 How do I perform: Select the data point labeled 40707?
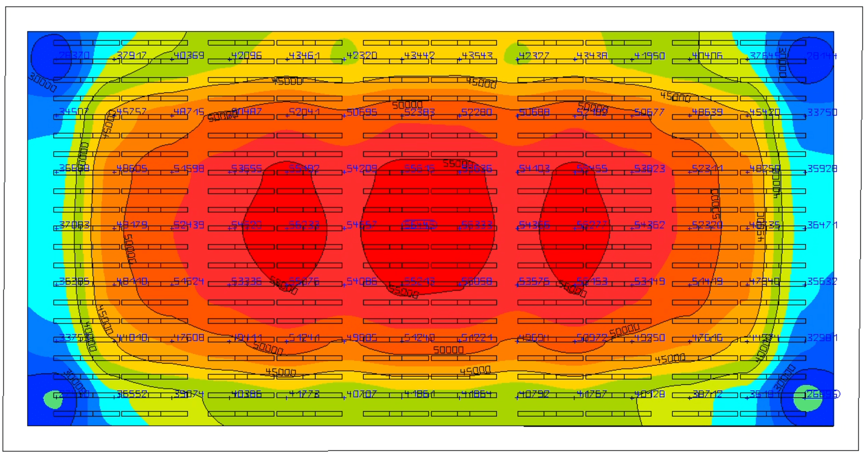tap(362, 394)
